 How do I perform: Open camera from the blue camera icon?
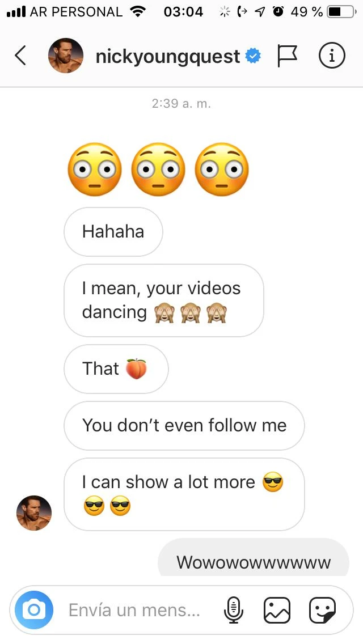click(34, 610)
